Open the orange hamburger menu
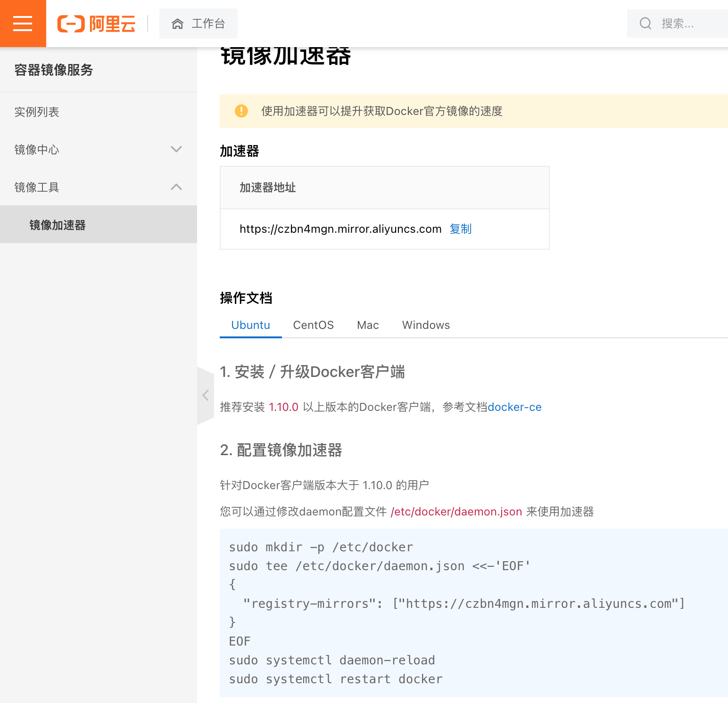This screenshot has width=728, height=703. [23, 24]
